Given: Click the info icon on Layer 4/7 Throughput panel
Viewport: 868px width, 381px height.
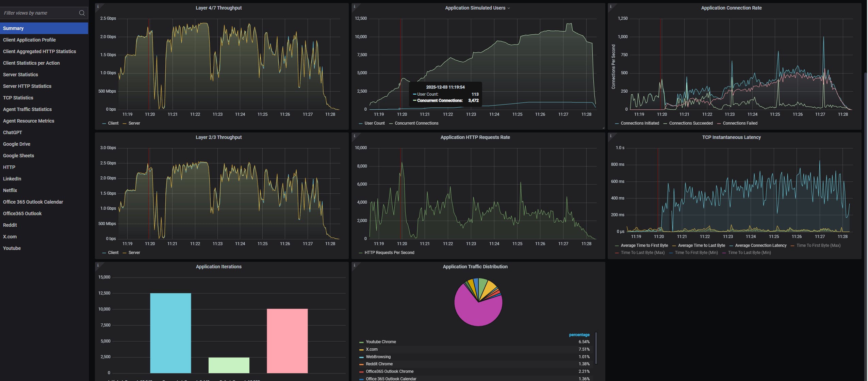Looking at the screenshot, I should (x=98, y=6).
